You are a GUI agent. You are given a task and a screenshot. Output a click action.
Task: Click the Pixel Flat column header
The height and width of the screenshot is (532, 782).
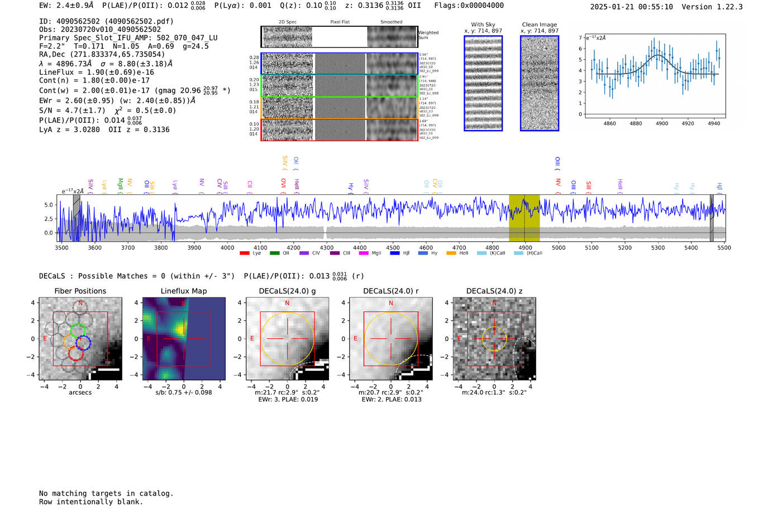tap(340, 22)
